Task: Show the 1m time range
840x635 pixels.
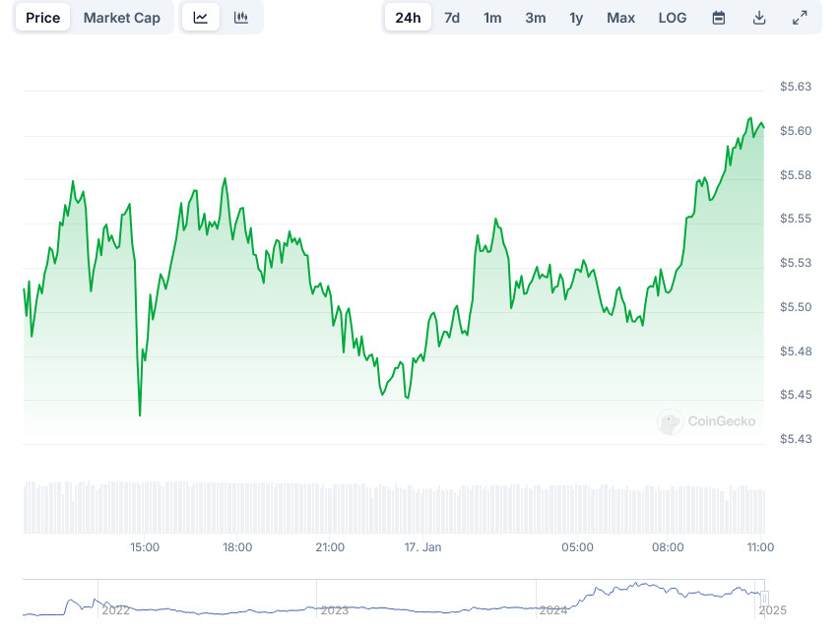Action: click(492, 18)
